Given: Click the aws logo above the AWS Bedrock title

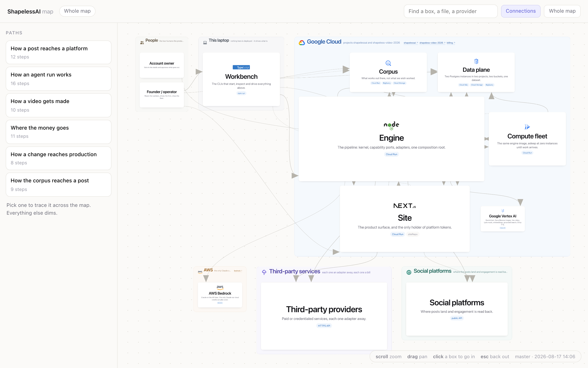Looking at the screenshot, I should 220,287.
